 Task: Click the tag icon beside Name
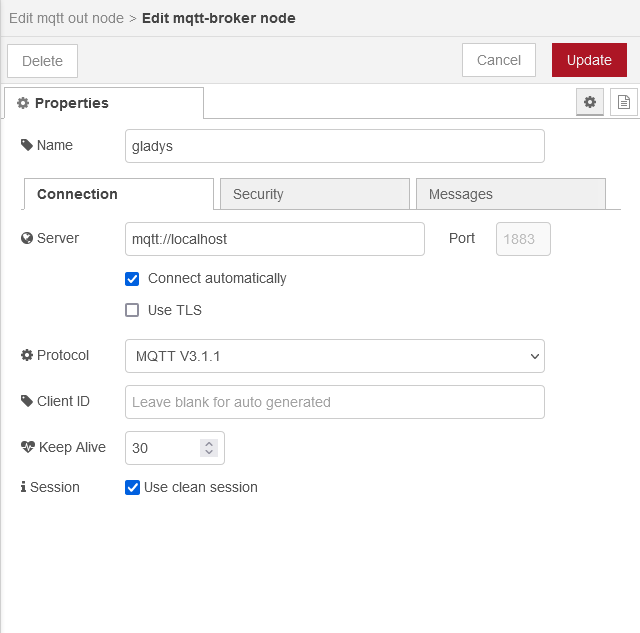coord(27,145)
